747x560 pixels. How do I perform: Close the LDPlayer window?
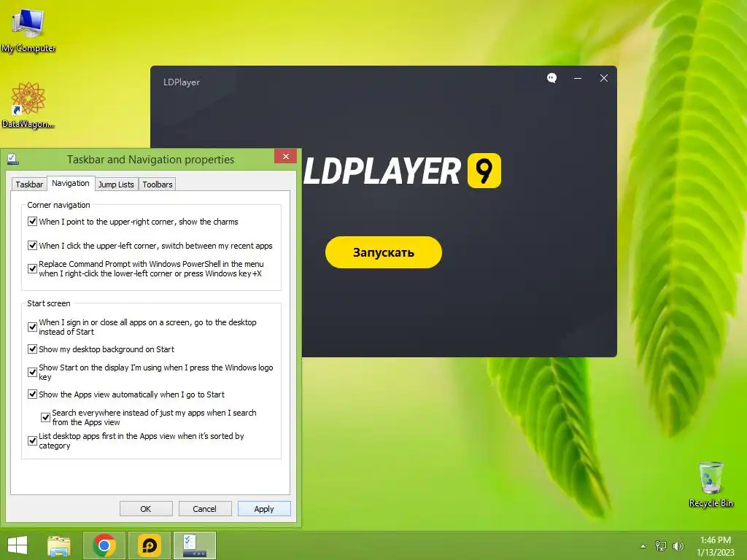point(603,78)
